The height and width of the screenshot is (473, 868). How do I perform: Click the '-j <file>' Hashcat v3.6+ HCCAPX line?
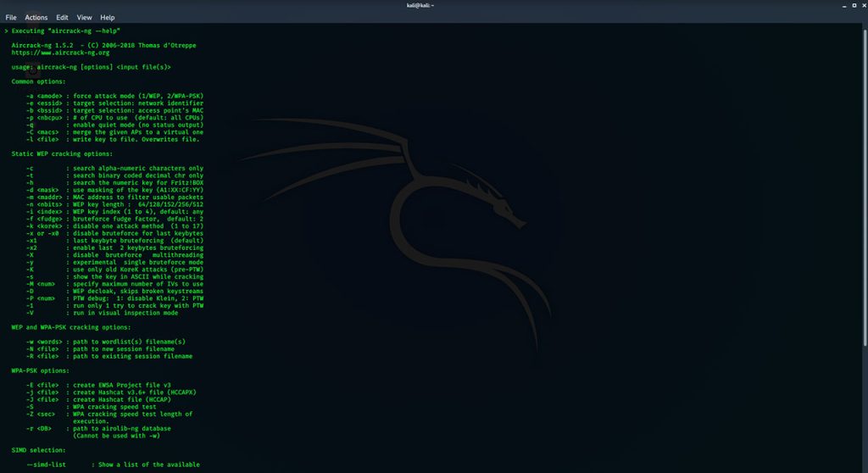point(111,392)
